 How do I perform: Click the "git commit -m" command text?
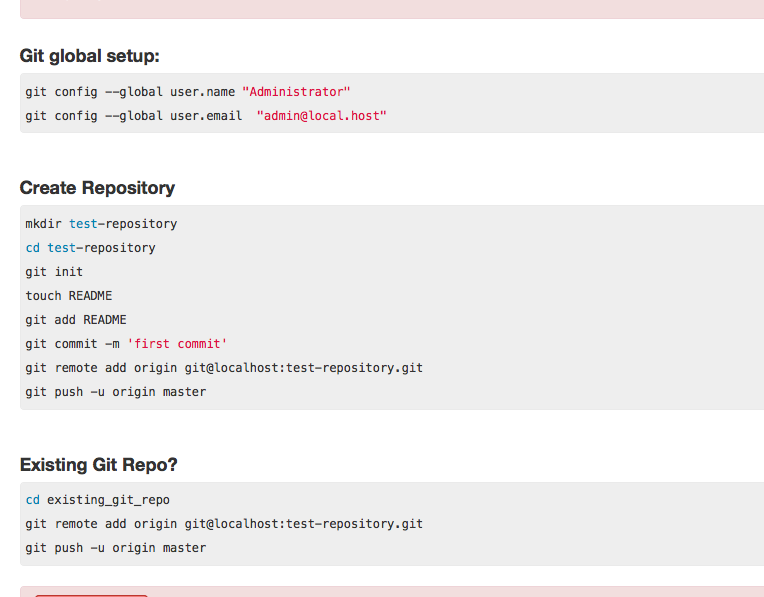[72, 344]
